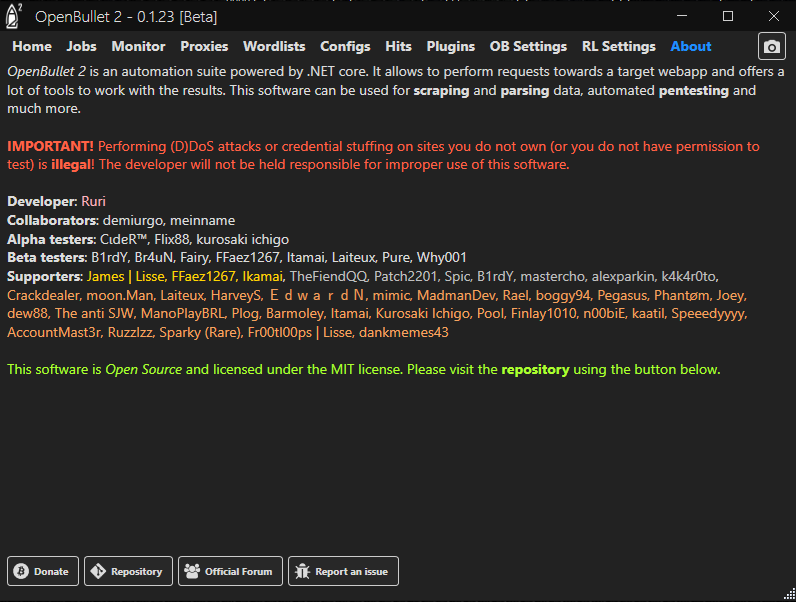Image resolution: width=796 pixels, height=602 pixels.
Task: Open OB Settings
Action: point(528,46)
